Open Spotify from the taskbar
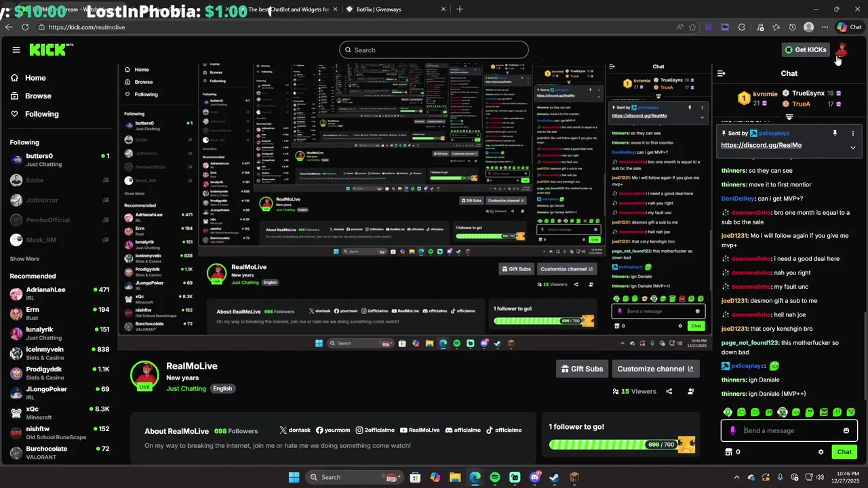The width and height of the screenshot is (868, 488). (495, 477)
